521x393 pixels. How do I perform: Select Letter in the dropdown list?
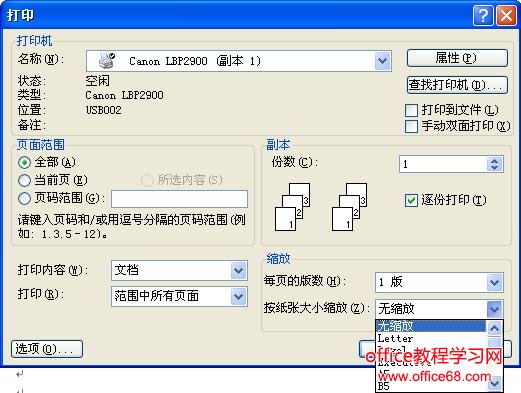pyautogui.click(x=431, y=338)
